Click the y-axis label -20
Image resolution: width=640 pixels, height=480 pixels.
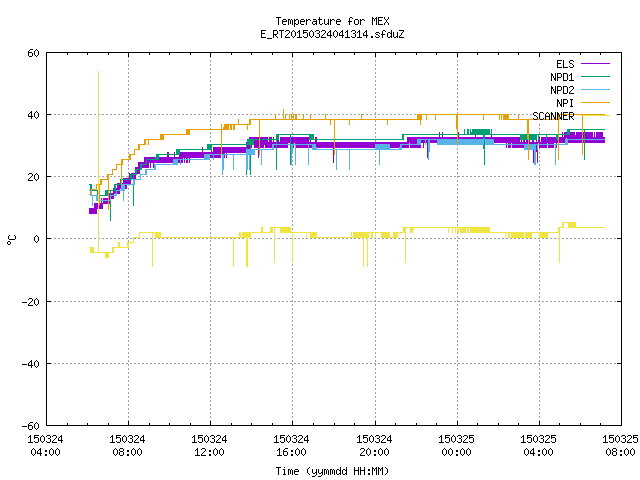31,302
